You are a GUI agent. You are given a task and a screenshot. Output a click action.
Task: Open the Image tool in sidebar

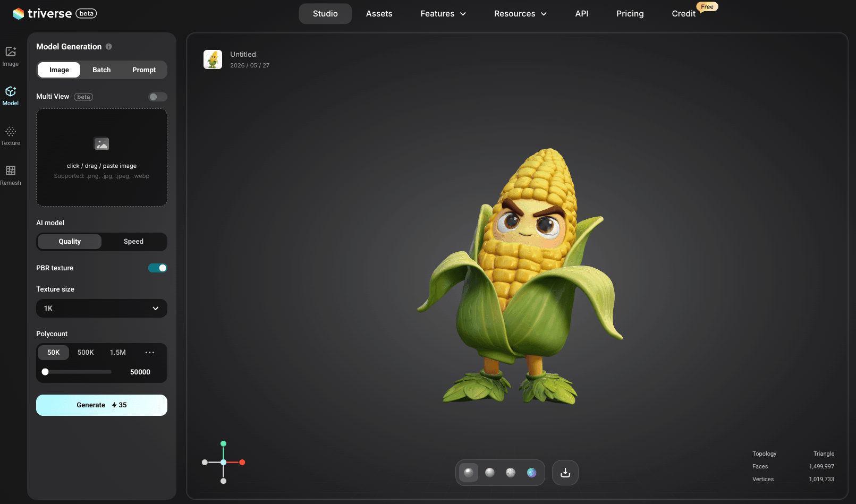coord(11,56)
